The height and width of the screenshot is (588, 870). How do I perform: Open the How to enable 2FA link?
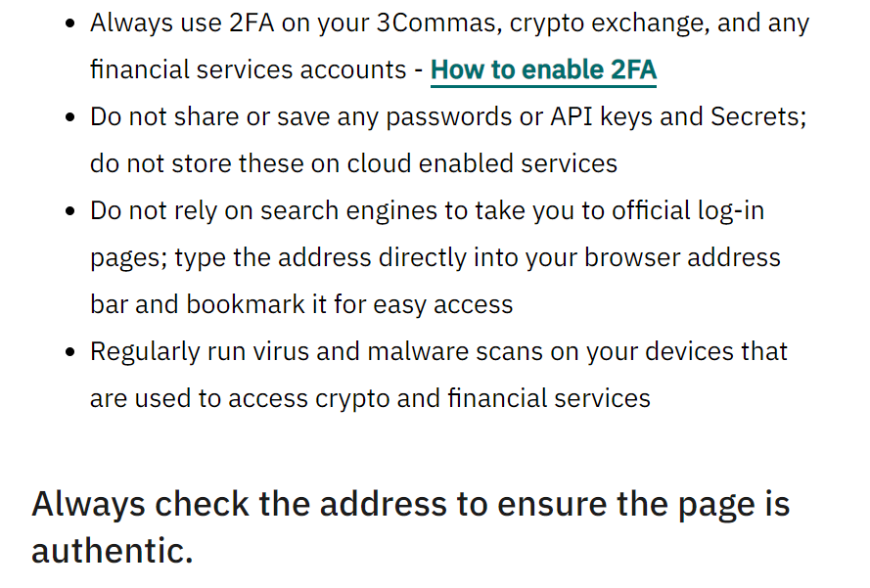pos(543,70)
